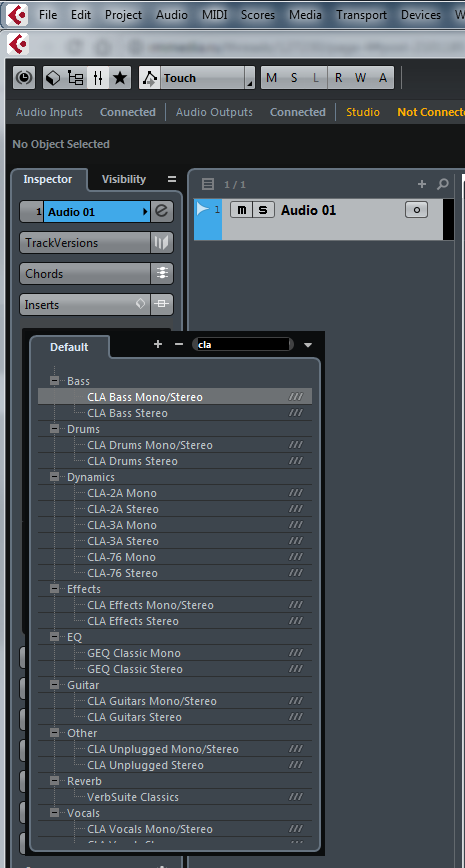Collapse the Bass category
Viewport: 465px width, 868px height.
pos(54,381)
